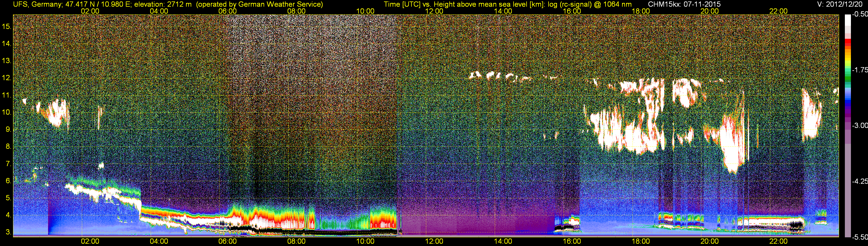
Task: Click the '18:00' label on the upper time axis
Action: pyautogui.click(x=641, y=11)
